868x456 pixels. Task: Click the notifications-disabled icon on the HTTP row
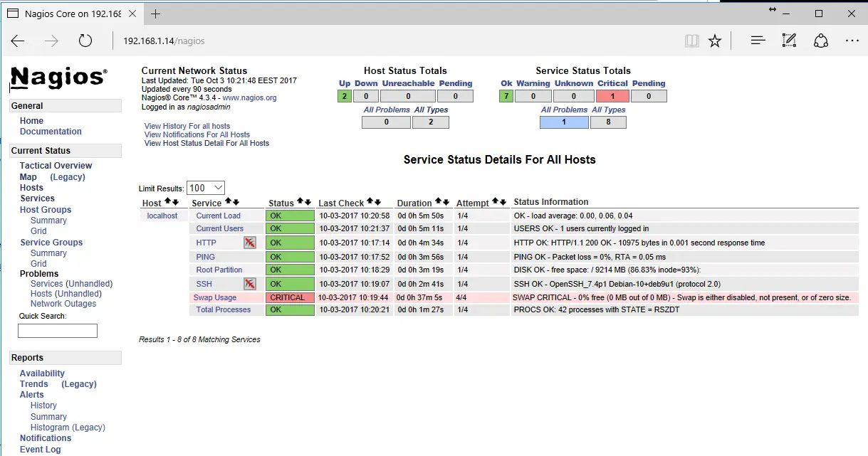click(x=250, y=243)
